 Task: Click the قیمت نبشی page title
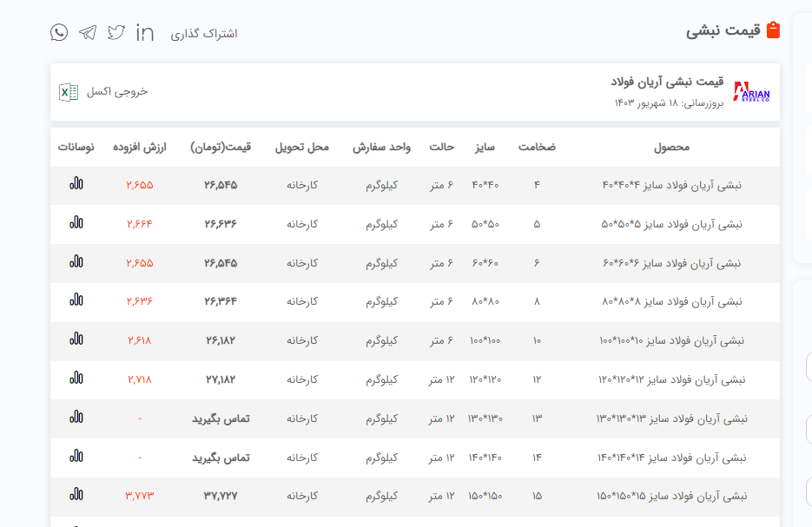(723, 30)
